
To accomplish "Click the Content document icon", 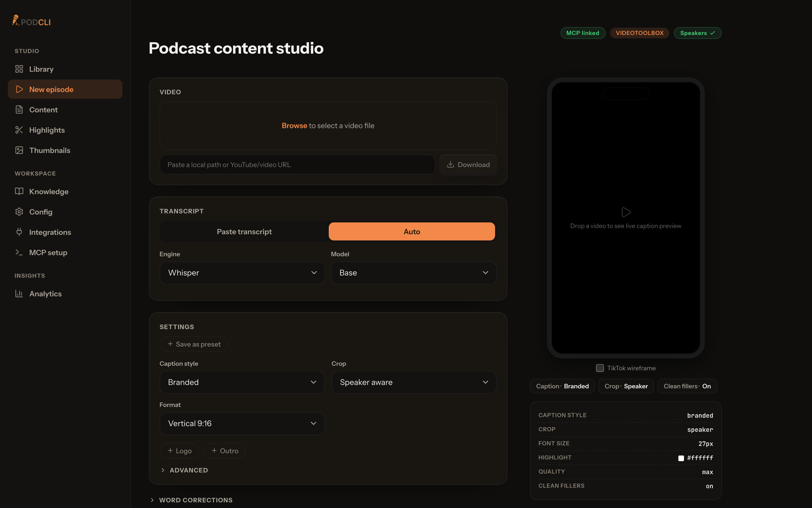I will [19, 110].
